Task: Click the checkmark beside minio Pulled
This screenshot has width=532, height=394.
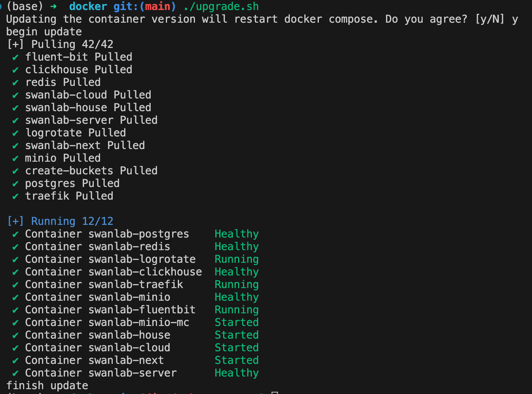Action: [x=16, y=159]
